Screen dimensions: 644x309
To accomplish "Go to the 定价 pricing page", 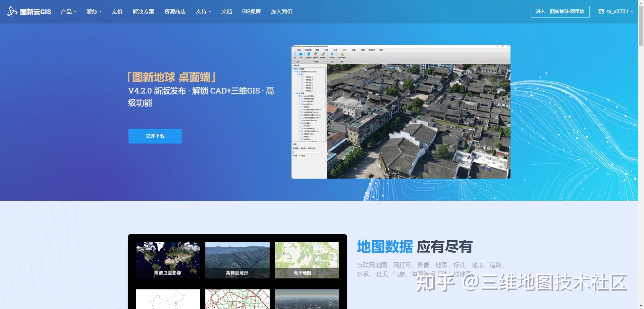I will point(117,12).
